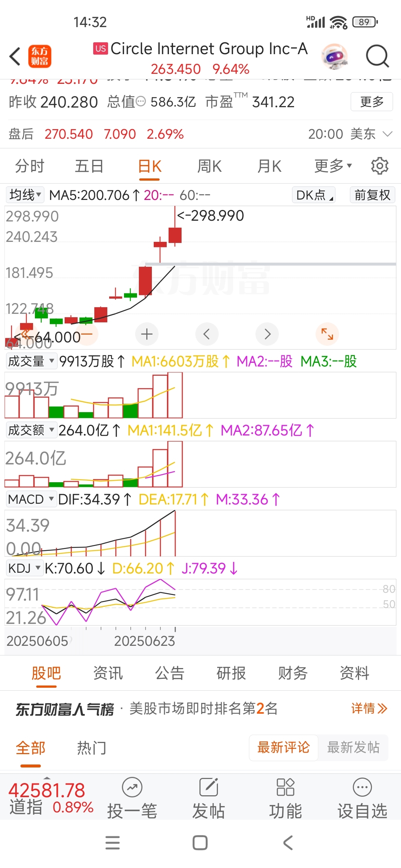Image resolution: width=401 pixels, height=868 pixels.
Task: Tap 设自选 add-to-watchlist icon
Action: click(362, 787)
